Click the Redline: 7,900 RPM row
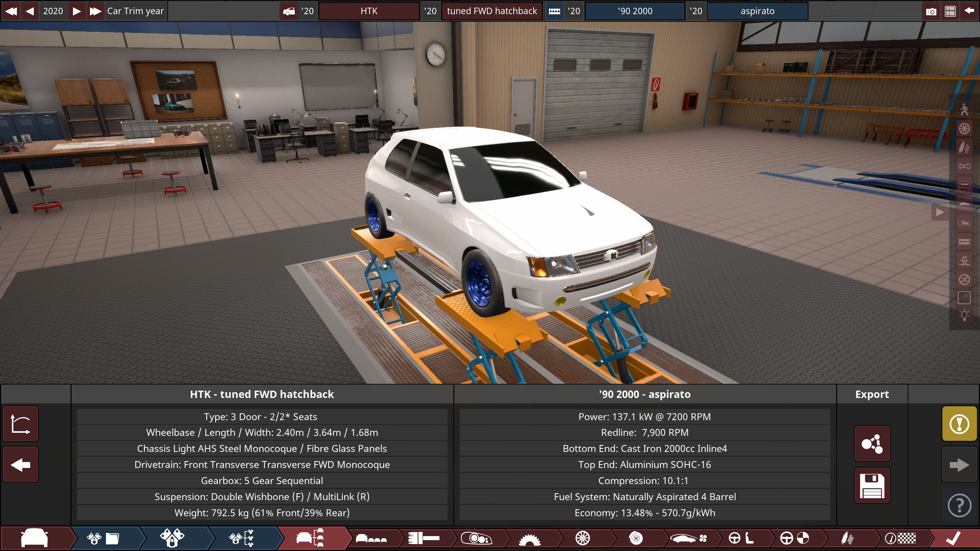Viewport: 980px width, 551px height. (645, 432)
